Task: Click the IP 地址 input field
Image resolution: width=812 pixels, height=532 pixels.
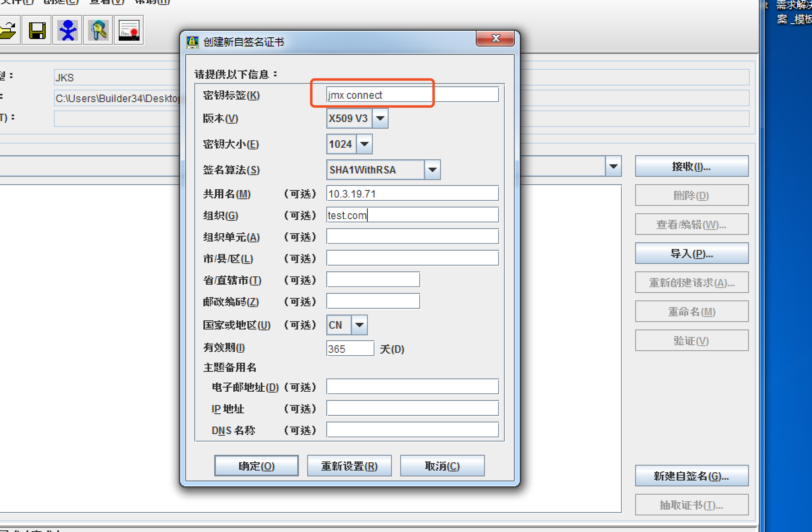Action: pyautogui.click(x=412, y=408)
